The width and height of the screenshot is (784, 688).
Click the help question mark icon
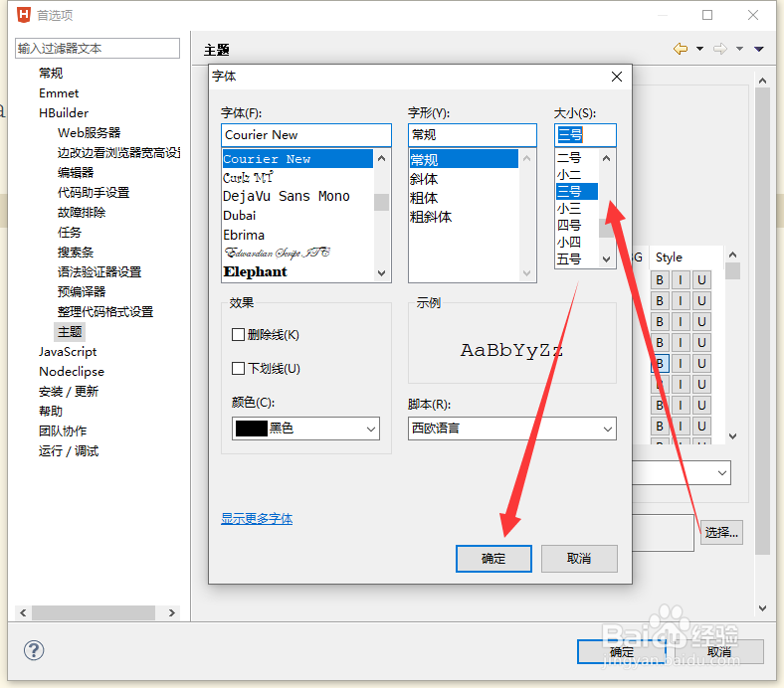(x=34, y=650)
